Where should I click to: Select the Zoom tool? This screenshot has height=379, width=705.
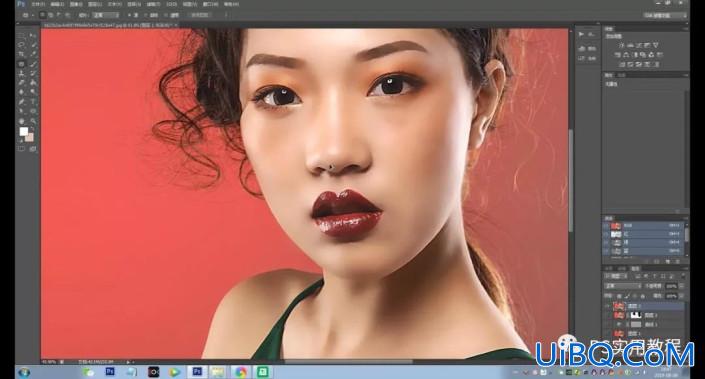(x=33, y=120)
